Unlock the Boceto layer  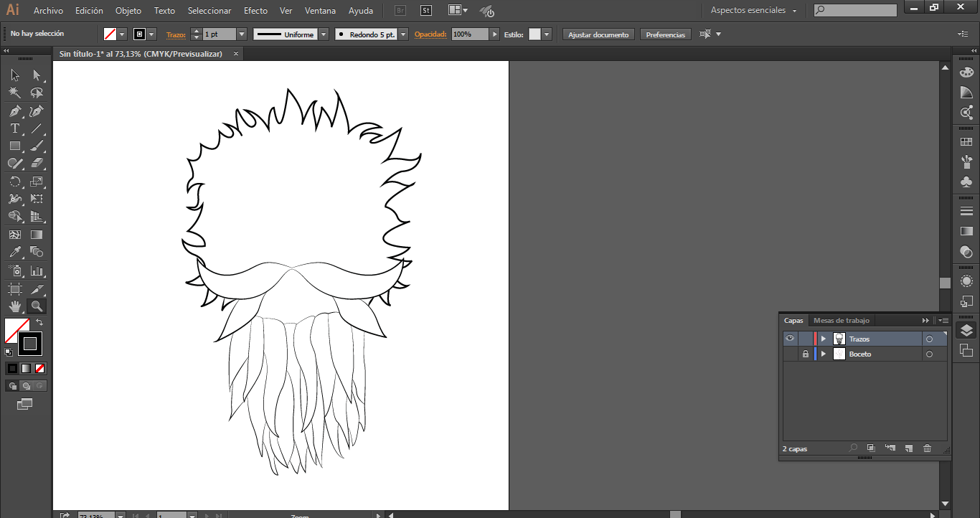pyautogui.click(x=806, y=354)
